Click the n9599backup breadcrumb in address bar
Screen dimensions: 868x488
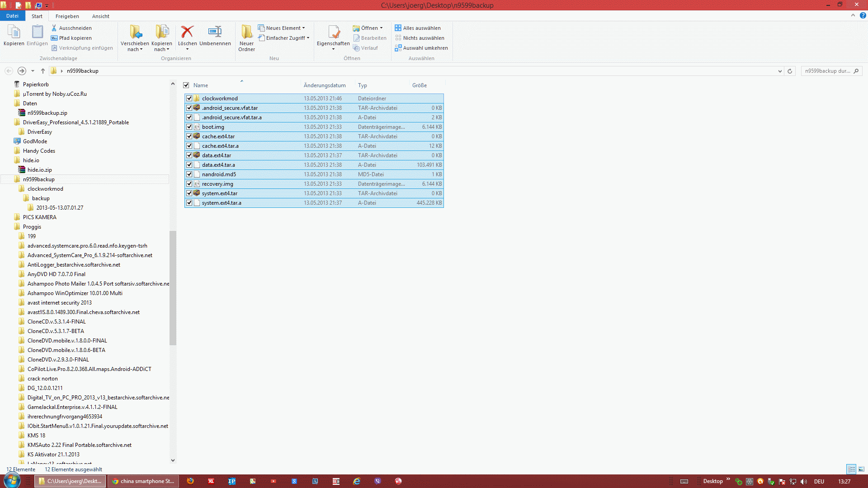click(83, 71)
